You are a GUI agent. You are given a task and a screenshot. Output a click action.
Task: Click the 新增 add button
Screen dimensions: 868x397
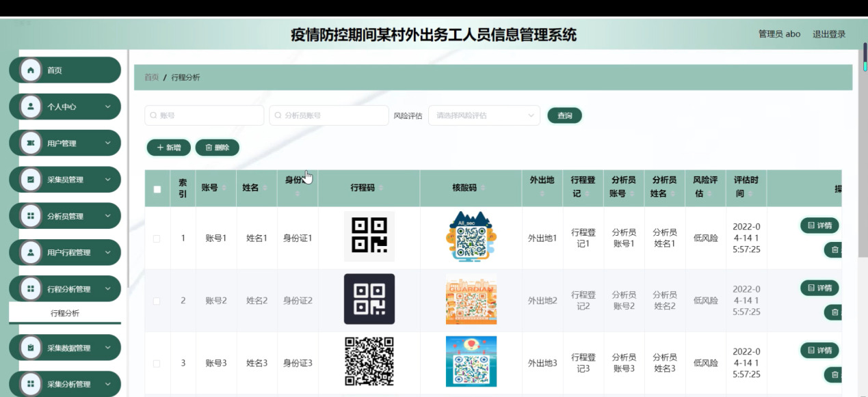(169, 147)
